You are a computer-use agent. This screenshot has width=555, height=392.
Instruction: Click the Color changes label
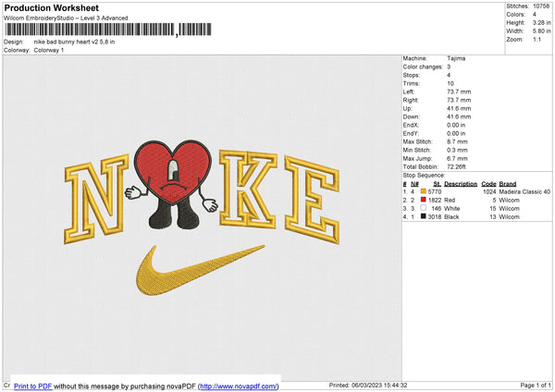[423, 67]
